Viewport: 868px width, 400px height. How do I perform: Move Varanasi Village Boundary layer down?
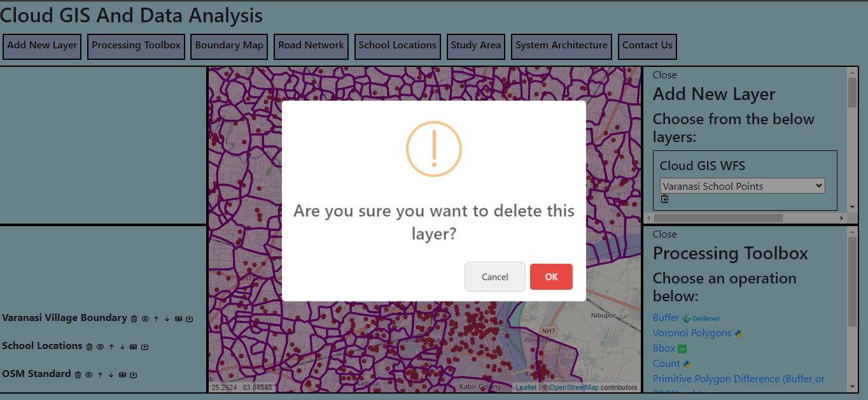click(x=167, y=319)
